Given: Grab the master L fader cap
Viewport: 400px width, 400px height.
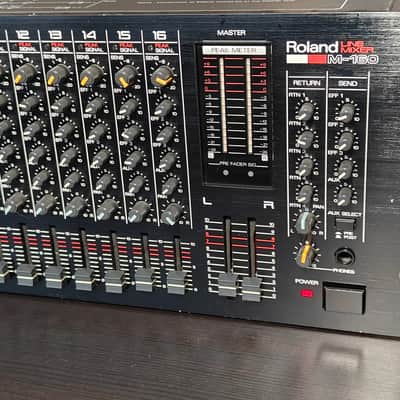Looking at the screenshot, I should click(x=228, y=285).
